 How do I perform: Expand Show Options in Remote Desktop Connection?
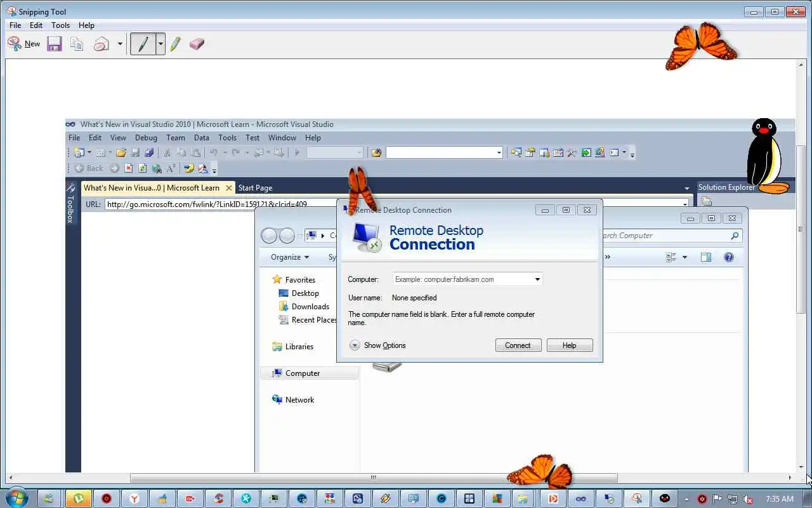(377, 345)
